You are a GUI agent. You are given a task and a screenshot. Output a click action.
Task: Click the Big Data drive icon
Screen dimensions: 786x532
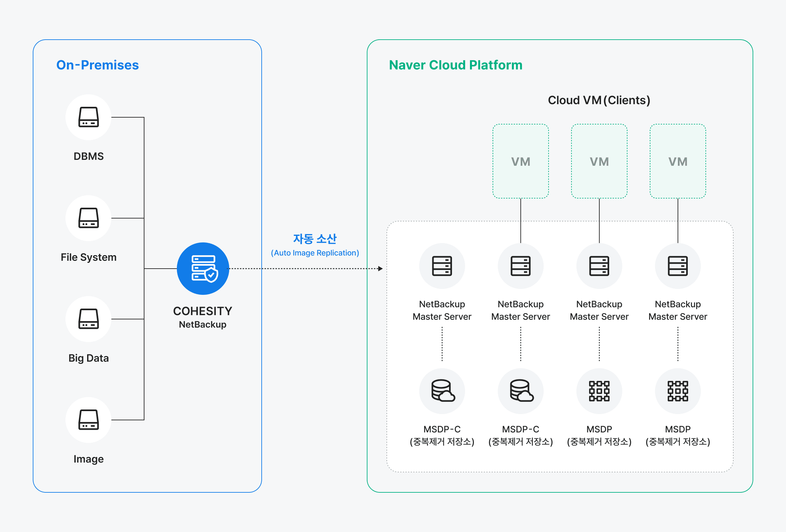click(x=88, y=319)
